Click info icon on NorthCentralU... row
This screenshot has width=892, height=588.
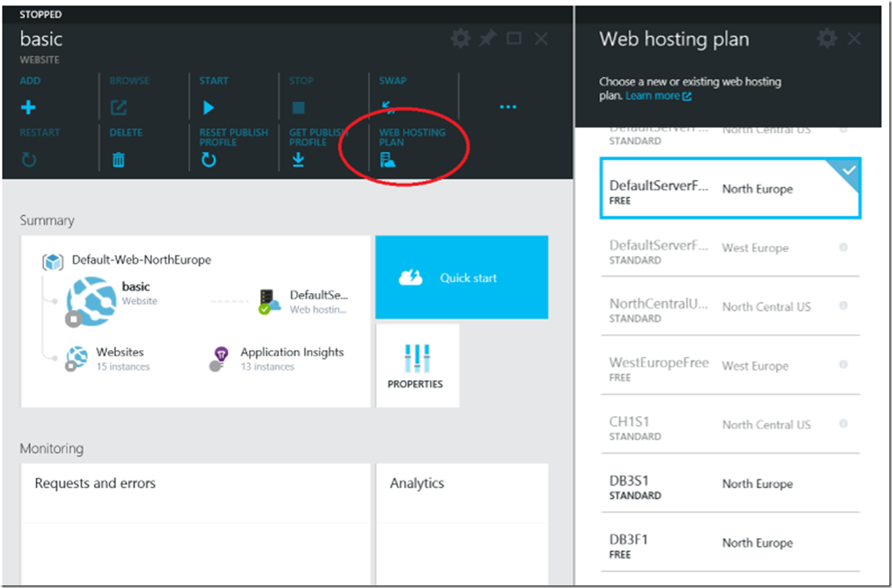843,305
